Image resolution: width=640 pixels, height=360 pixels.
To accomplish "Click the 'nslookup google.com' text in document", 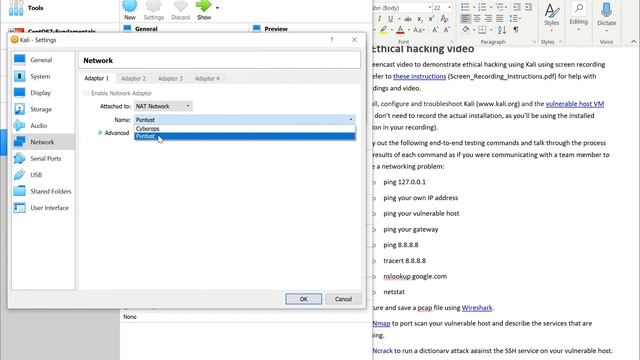I will click(x=415, y=276).
